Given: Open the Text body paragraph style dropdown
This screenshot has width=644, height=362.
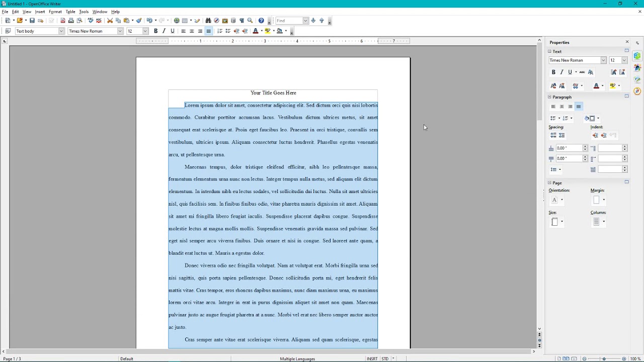Looking at the screenshot, I should [61, 31].
